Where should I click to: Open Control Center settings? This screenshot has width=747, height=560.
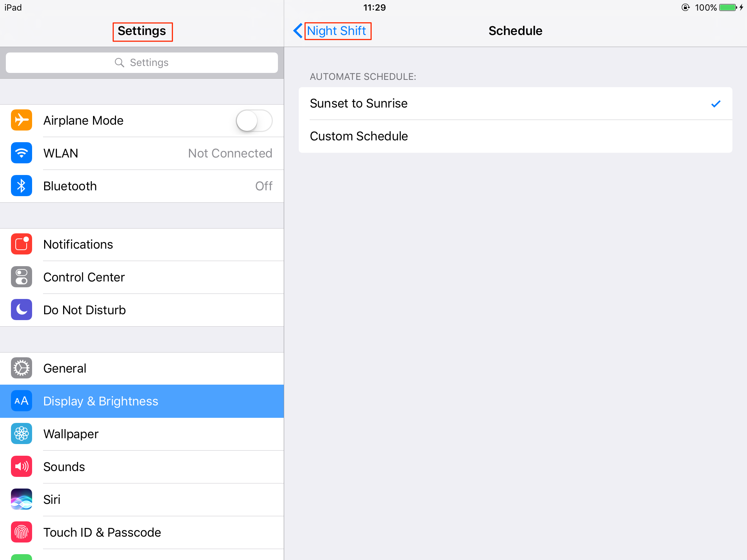[142, 277]
